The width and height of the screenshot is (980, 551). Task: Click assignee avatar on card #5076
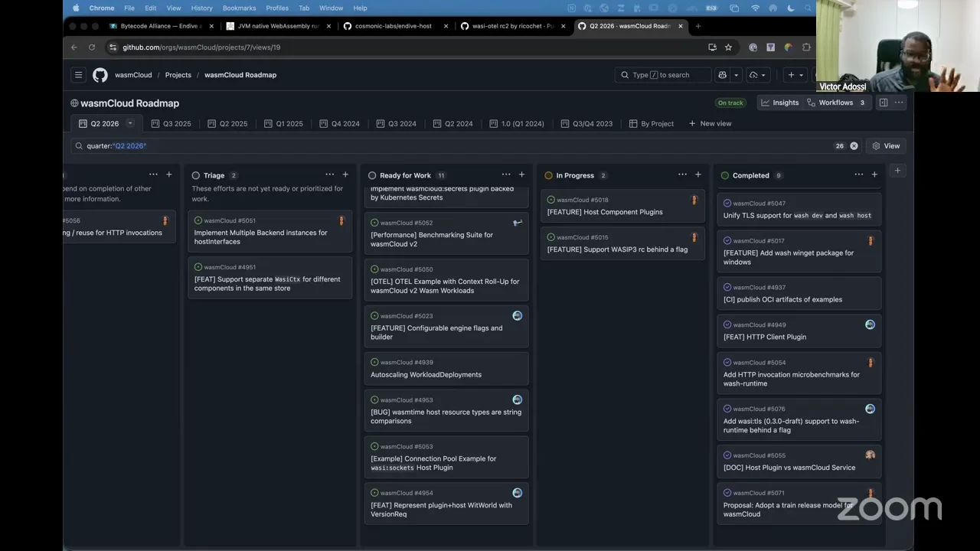point(870,409)
